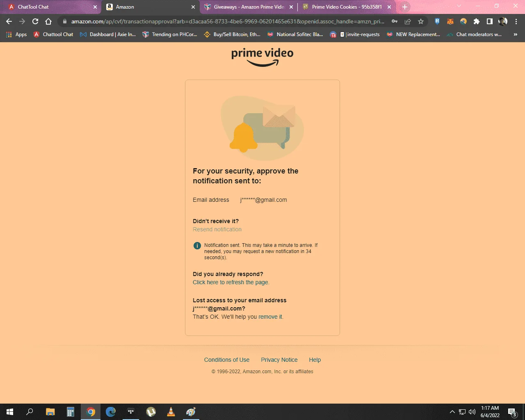Viewport: 525px width, 420px height.
Task: Open Chat moderators bookmark
Action: [x=475, y=34]
